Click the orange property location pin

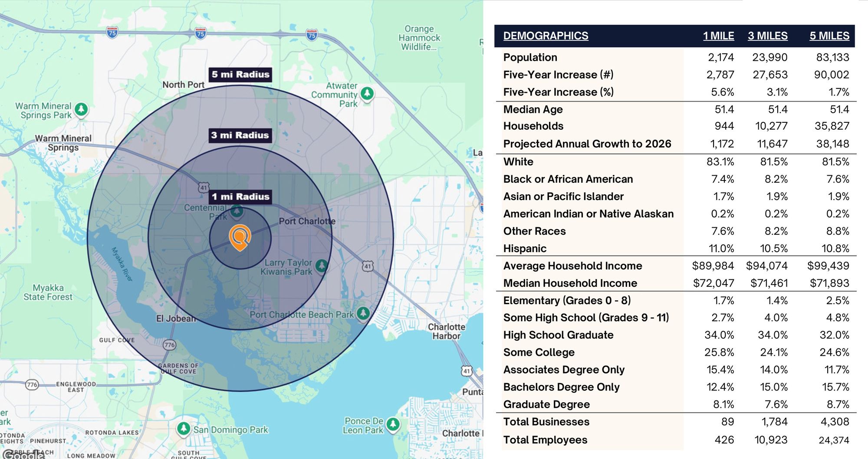240,237
